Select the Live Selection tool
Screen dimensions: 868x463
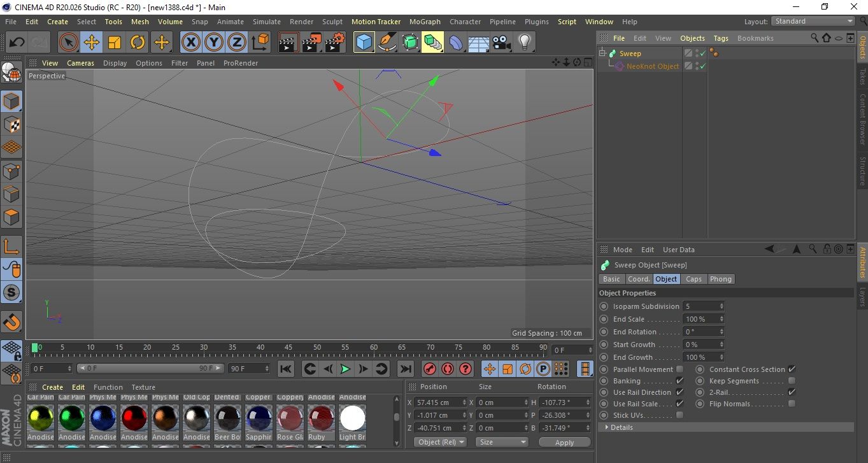(x=69, y=43)
